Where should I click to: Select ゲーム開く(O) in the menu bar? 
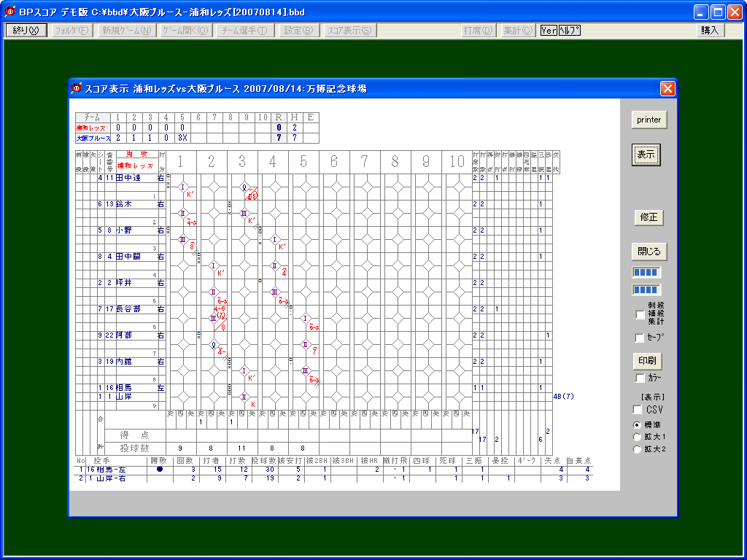(x=185, y=31)
